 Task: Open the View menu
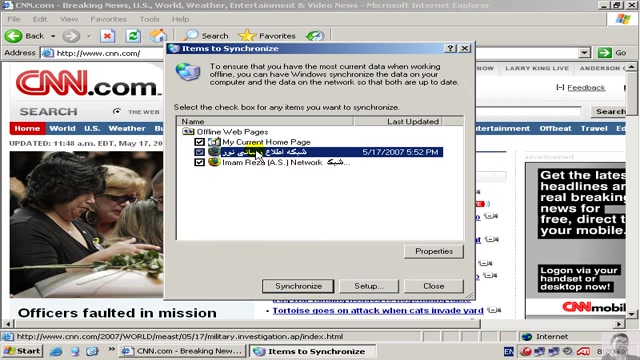(x=69, y=19)
